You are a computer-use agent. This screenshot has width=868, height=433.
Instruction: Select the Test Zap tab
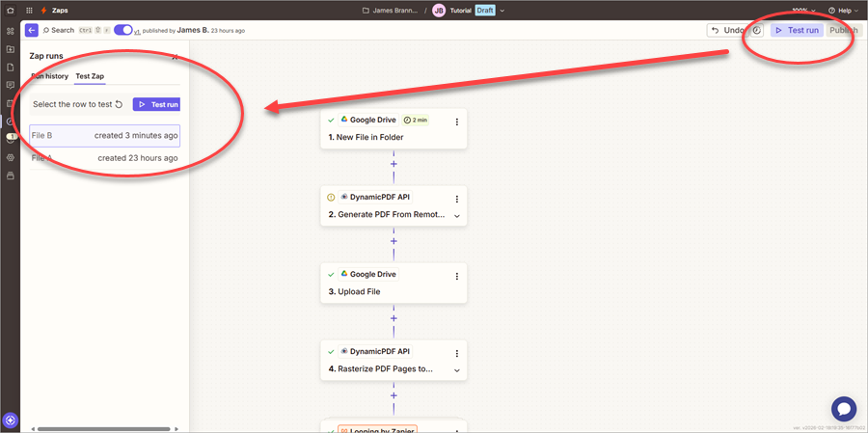point(90,76)
